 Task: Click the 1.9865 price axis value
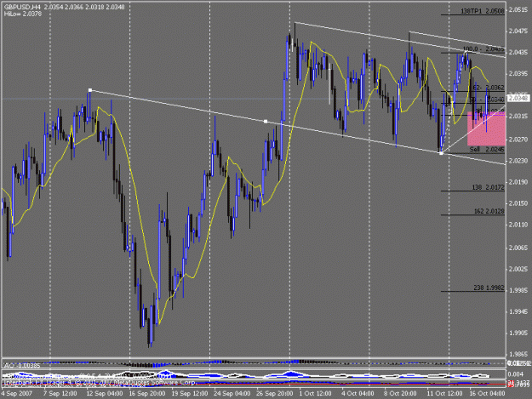[x=518, y=354]
